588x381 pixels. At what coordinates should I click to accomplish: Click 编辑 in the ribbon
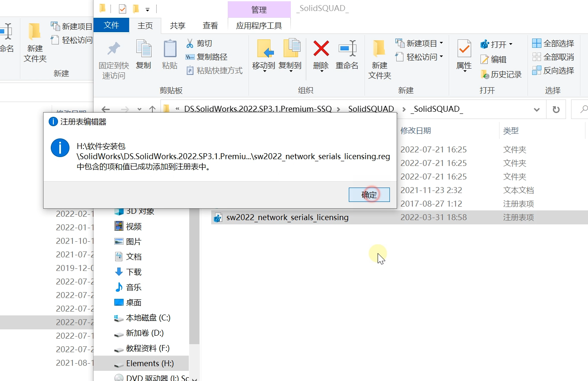pos(494,59)
